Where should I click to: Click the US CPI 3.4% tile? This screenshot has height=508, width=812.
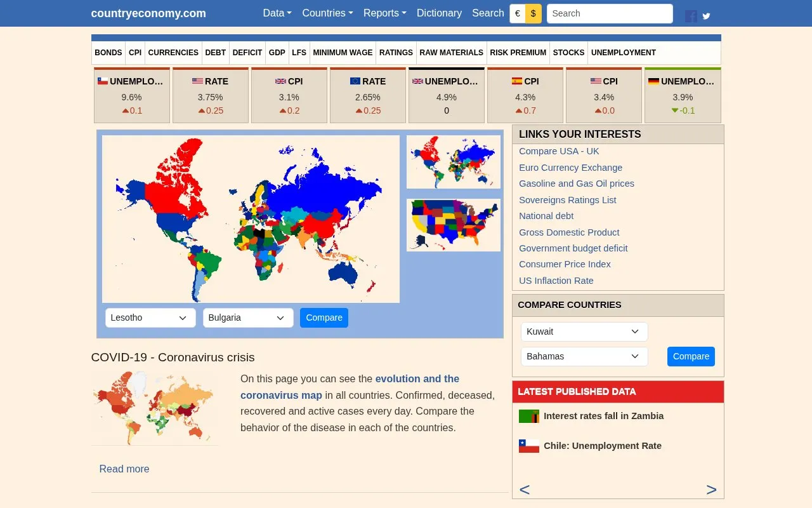click(x=604, y=95)
